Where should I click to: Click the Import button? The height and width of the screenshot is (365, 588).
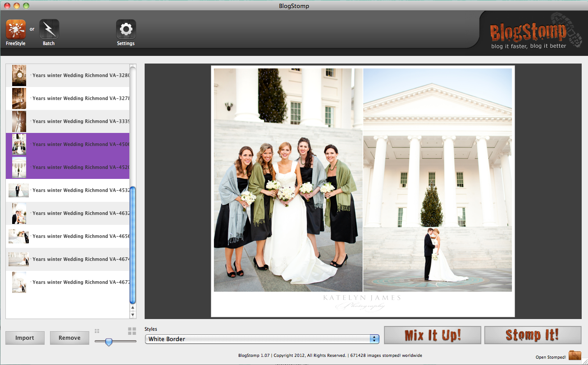click(25, 338)
